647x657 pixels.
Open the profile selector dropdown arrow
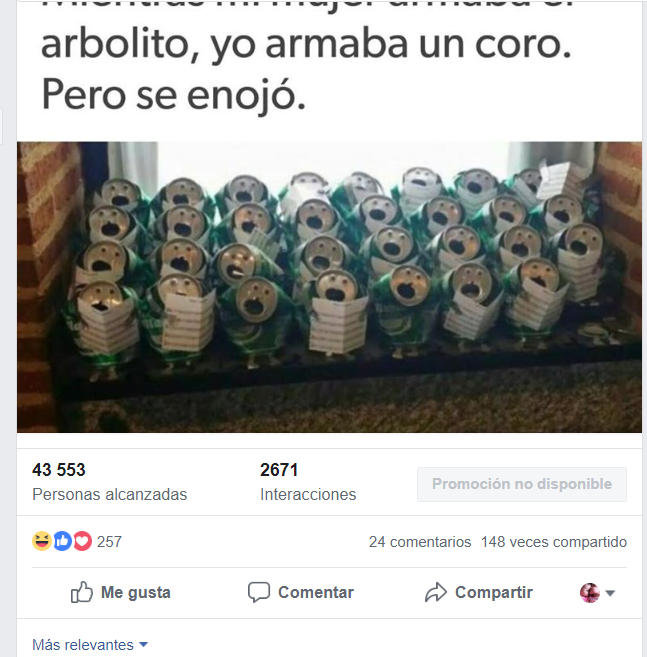(610, 593)
